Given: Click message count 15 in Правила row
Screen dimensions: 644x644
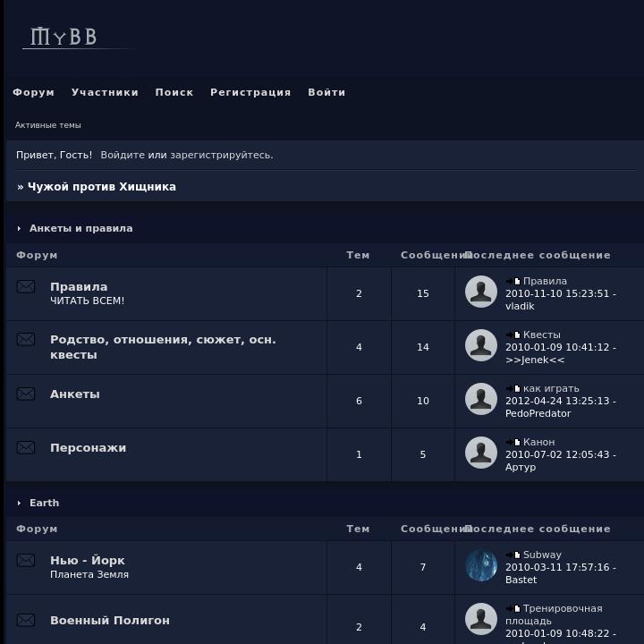Looking at the screenshot, I should pos(423,293).
